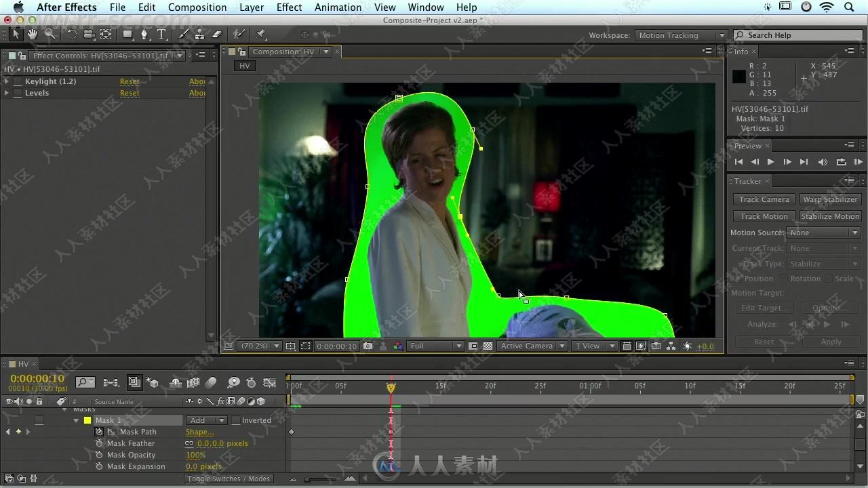Viewport: 868px width, 488px height.
Task: Open the Layer menu
Action: point(252,7)
